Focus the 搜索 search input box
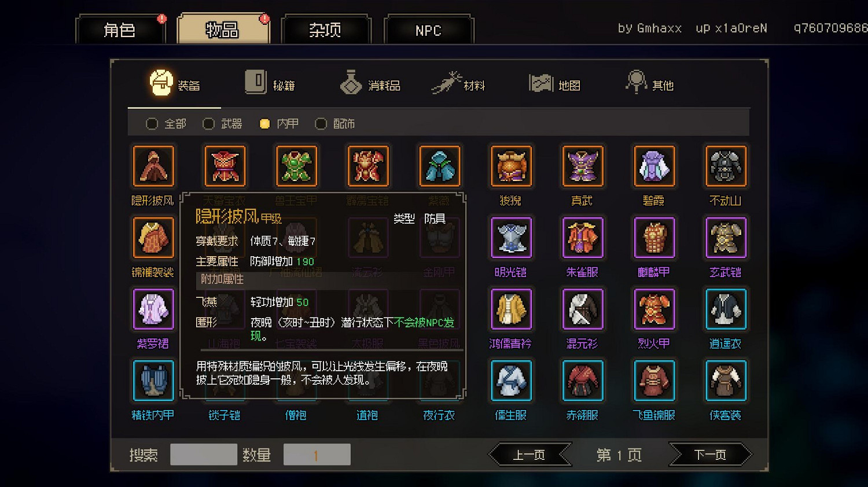Screen dimensions: 868x487 point(204,455)
